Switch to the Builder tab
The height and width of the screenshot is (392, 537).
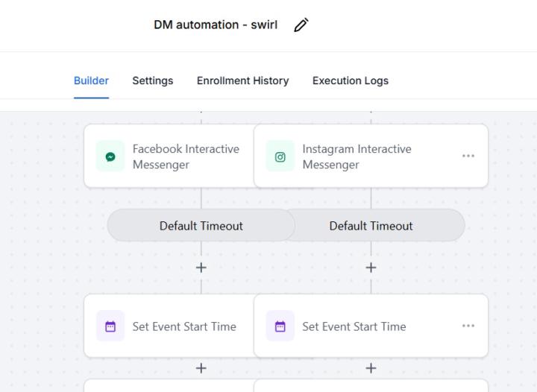coord(91,80)
